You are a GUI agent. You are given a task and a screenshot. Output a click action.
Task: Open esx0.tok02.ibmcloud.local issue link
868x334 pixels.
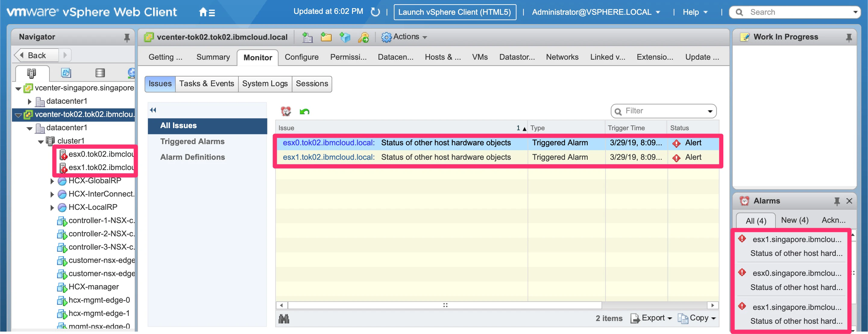coord(328,143)
